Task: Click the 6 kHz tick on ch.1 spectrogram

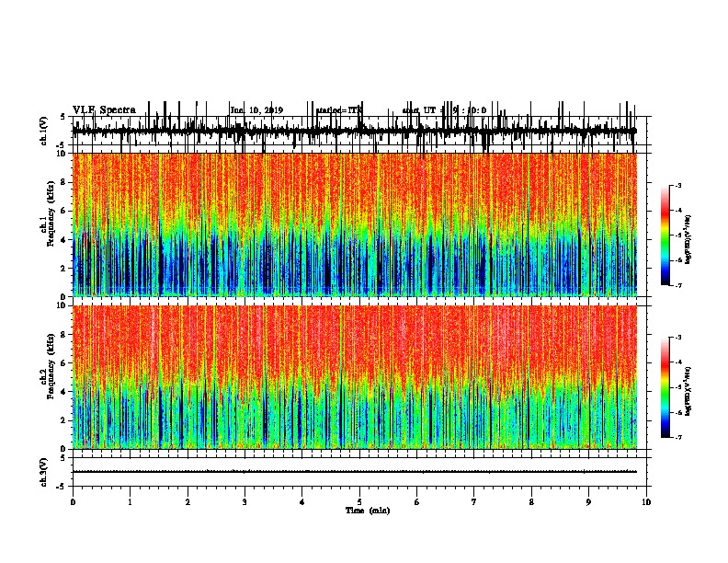Action: click(64, 211)
